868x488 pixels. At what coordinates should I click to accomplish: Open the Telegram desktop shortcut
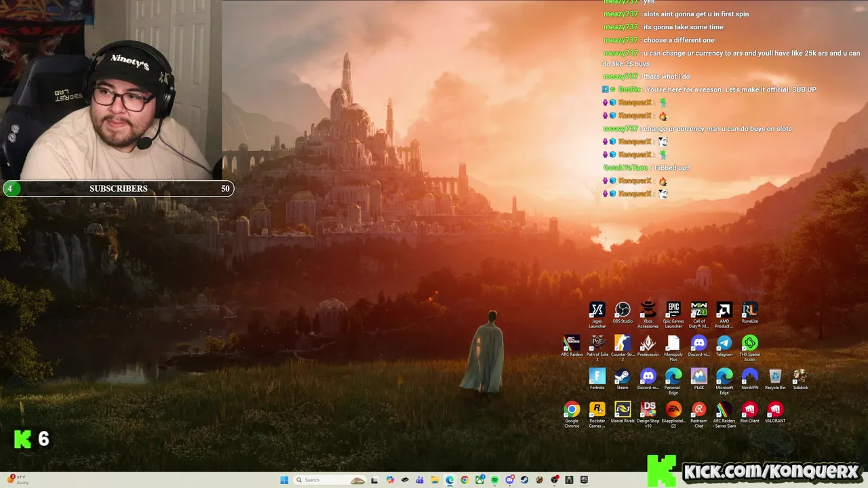coord(724,346)
